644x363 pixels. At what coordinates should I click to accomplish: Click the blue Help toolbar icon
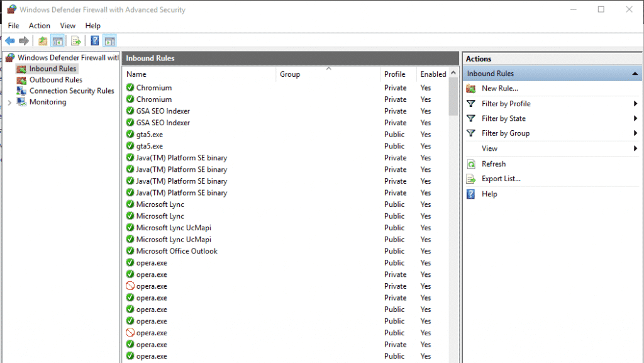(x=94, y=41)
